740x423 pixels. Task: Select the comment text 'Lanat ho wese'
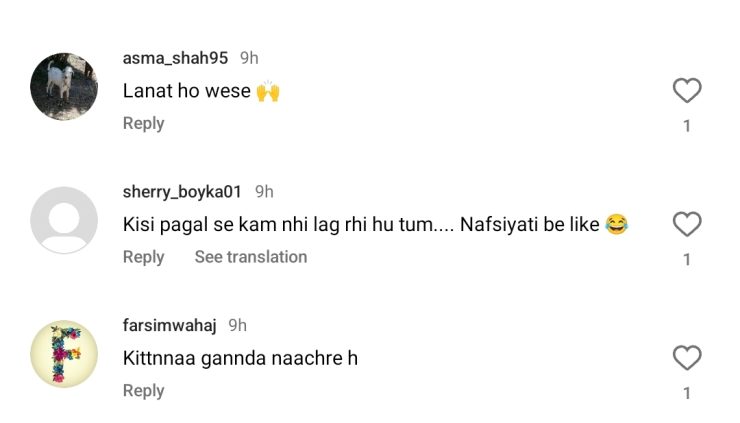point(186,91)
